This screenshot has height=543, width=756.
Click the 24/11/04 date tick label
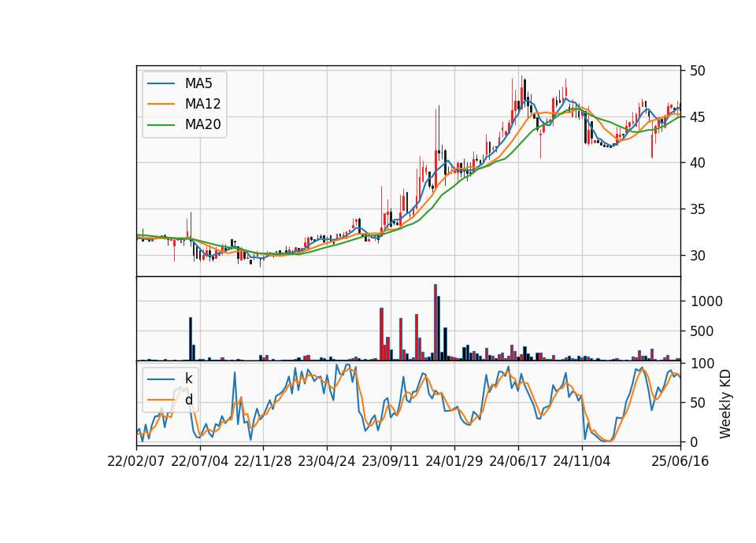pyautogui.click(x=581, y=461)
